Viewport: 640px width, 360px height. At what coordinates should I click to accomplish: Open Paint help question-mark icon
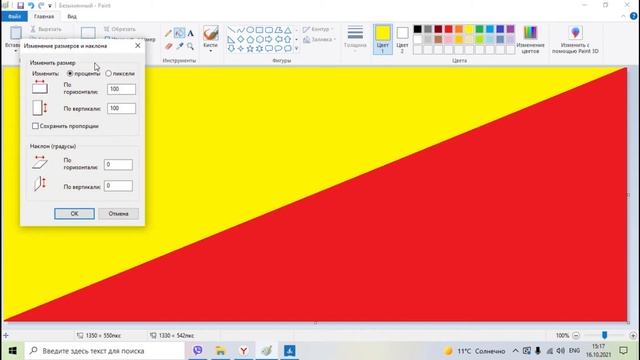(633, 16)
